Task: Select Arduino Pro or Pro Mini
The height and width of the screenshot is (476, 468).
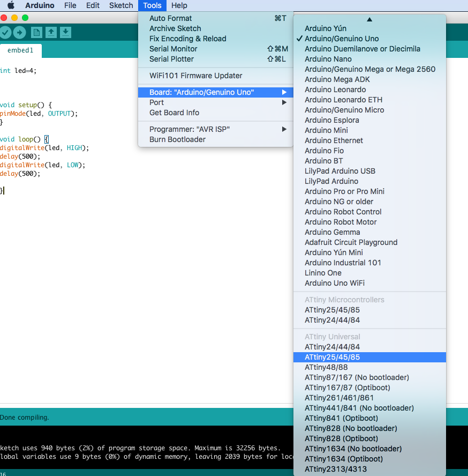Action: [369, 191]
